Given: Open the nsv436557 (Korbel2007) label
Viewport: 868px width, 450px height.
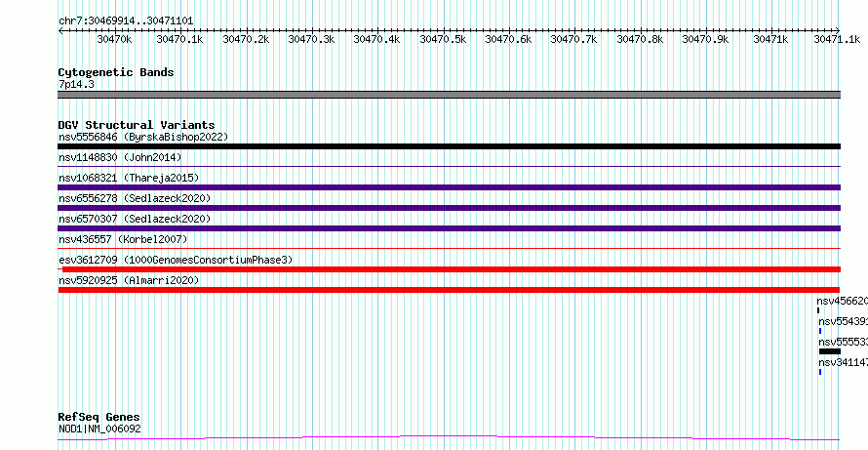Looking at the screenshot, I should [123, 239].
